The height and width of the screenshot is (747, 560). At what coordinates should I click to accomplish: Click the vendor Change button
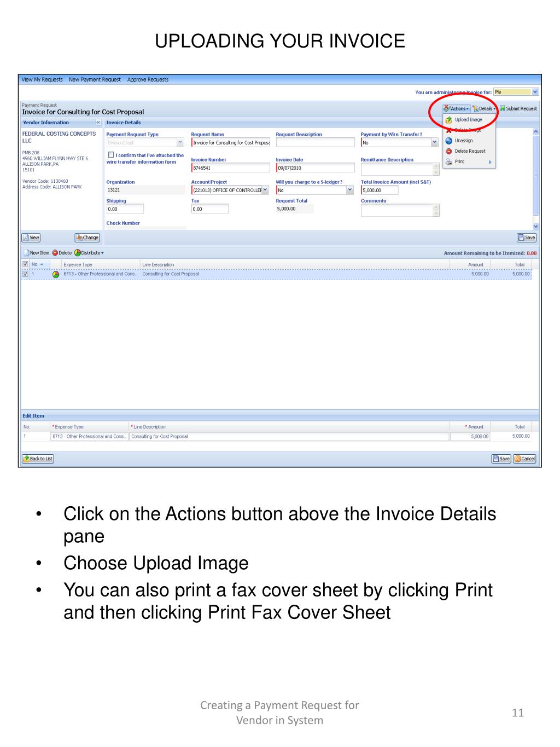[87, 238]
